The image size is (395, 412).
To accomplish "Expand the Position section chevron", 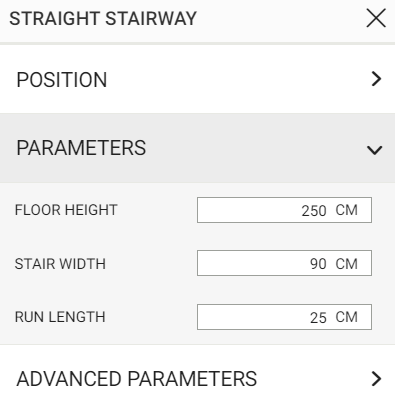I will click(376, 79).
